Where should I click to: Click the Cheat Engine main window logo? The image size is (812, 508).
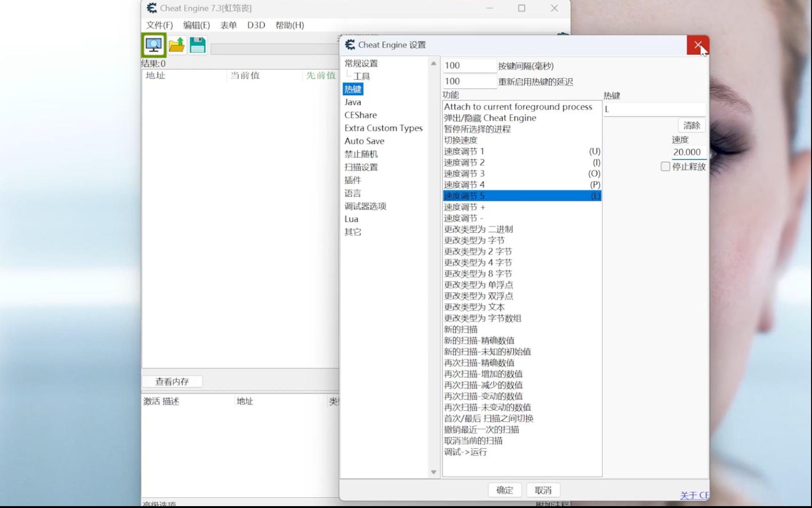coord(151,8)
